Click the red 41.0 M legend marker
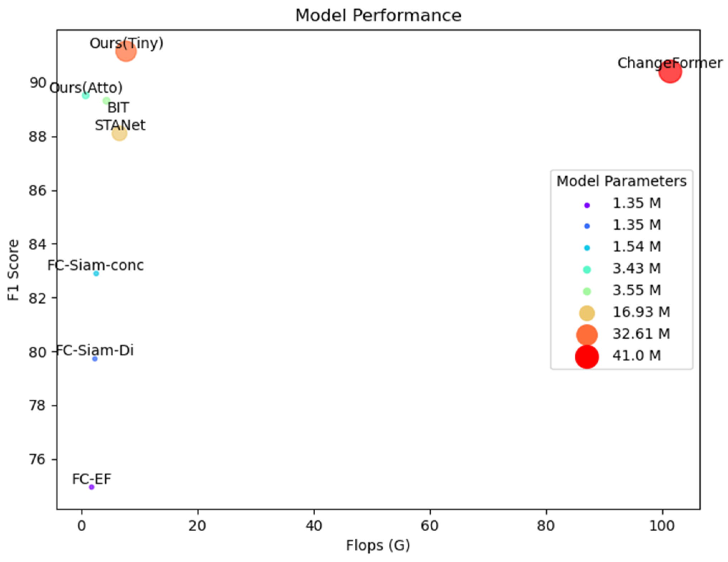The width and height of the screenshot is (728, 562). [x=586, y=357]
